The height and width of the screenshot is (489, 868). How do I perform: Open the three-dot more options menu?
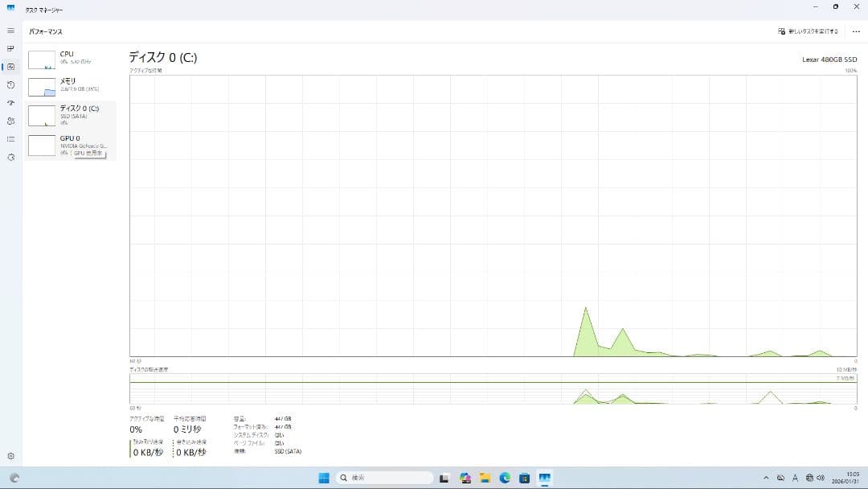pyautogui.click(x=855, y=31)
